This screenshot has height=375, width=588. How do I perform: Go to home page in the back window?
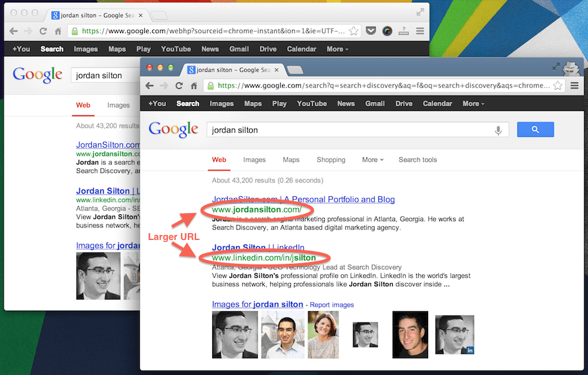[58, 31]
